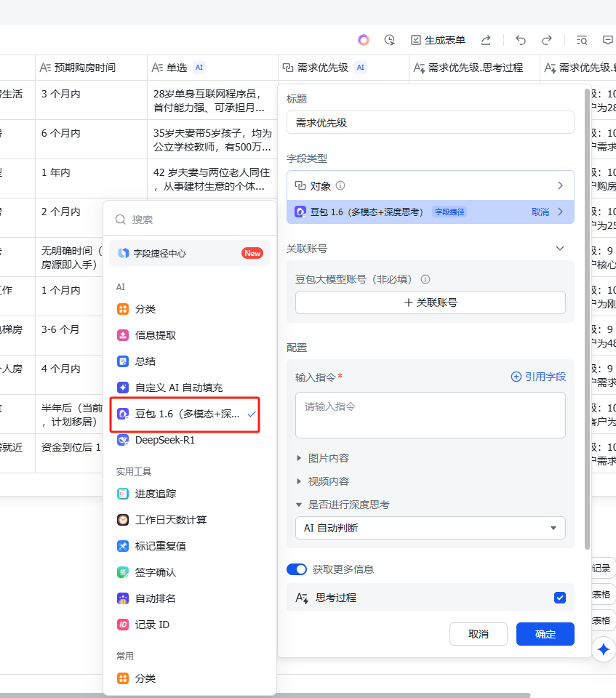Image resolution: width=616 pixels, height=698 pixels.
Task: Click 引用字段 link
Action: tap(538, 377)
